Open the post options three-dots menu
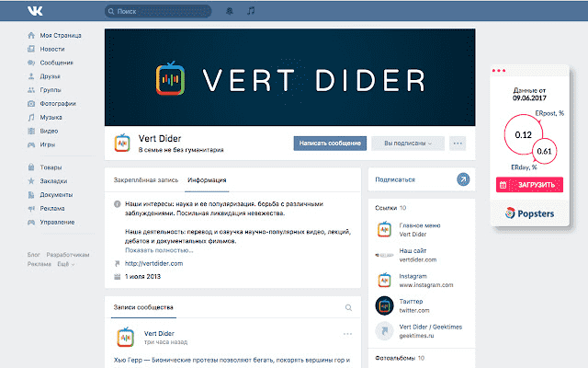This screenshot has width=588, height=368. (x=347, y=334)
